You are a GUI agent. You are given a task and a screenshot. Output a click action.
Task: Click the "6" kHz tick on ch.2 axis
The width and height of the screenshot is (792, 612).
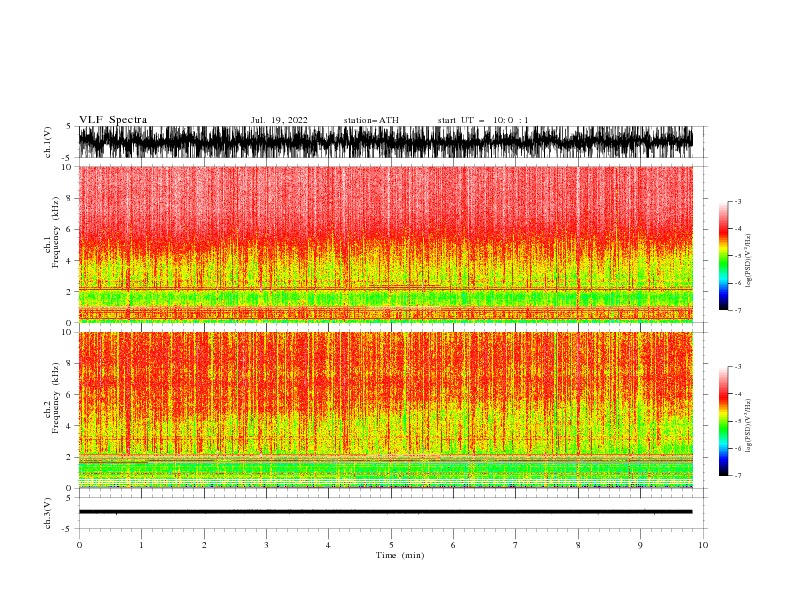click(69, 394)
